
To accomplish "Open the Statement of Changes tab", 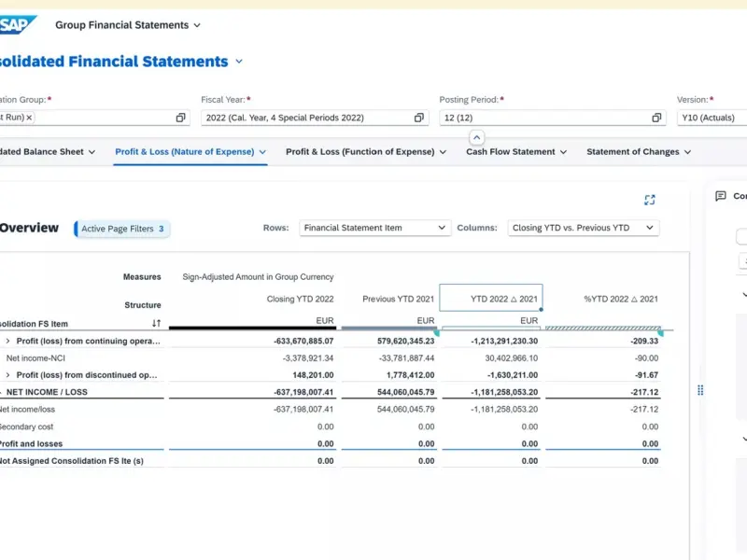I will point(633,151).
